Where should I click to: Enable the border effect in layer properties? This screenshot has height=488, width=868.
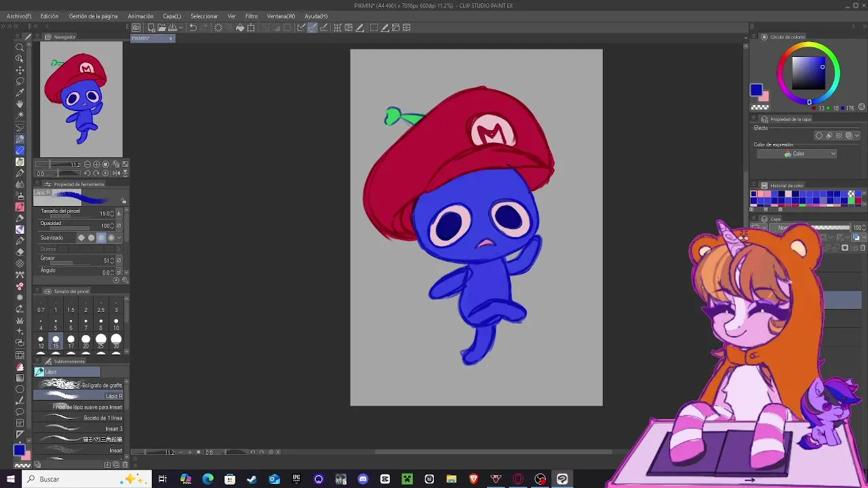tap(819, 136)
